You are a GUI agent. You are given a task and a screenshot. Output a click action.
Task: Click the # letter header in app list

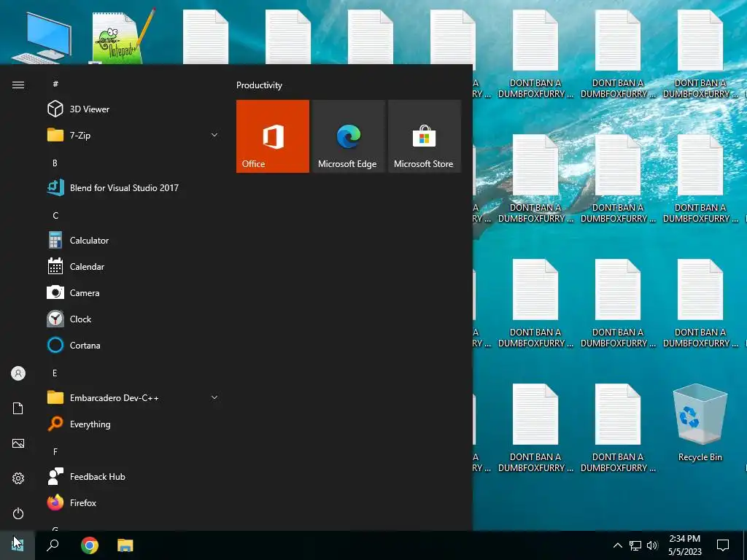55,84
